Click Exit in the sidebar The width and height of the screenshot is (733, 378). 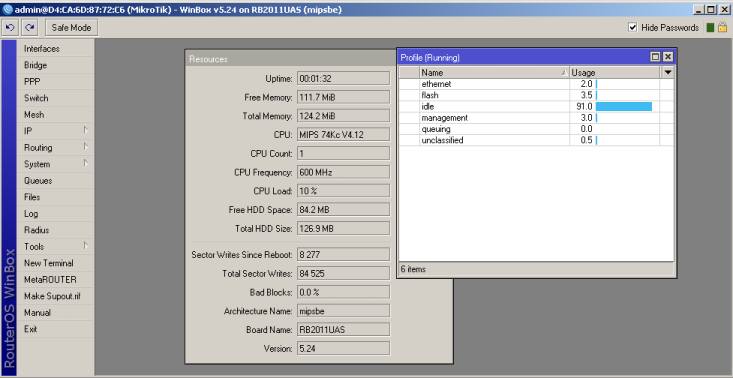[x=55, y=329]
